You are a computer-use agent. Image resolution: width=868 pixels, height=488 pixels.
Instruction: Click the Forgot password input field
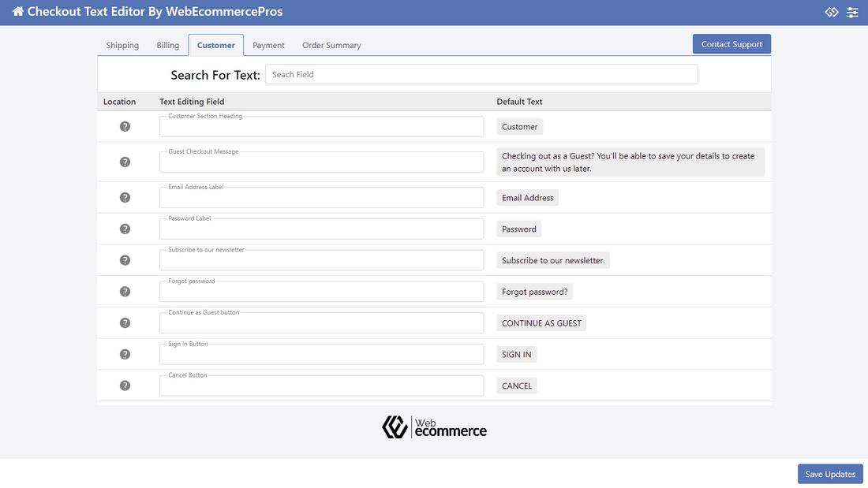pos(322,292)
